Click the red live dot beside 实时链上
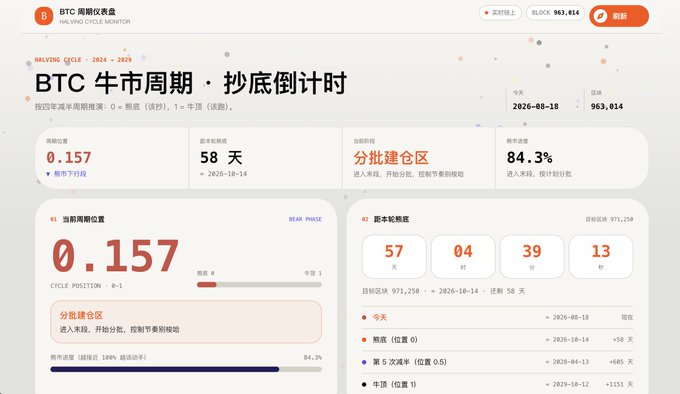This screenshot has width=680, height=394. click(x=486, y=13)
